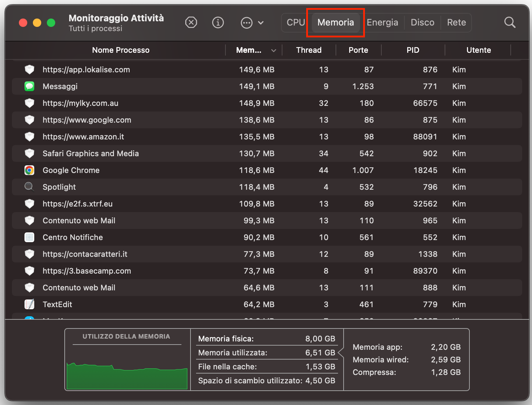Viewport: 532px width, 405px height.
Task: Switch to the Energia tab
Action: click(x=382, y=23)
